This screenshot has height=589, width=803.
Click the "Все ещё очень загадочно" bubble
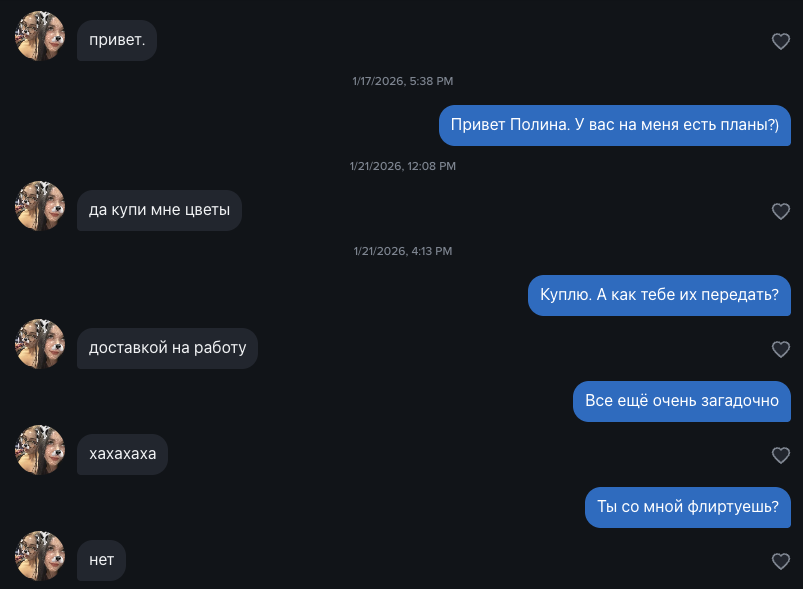(681, 401)
